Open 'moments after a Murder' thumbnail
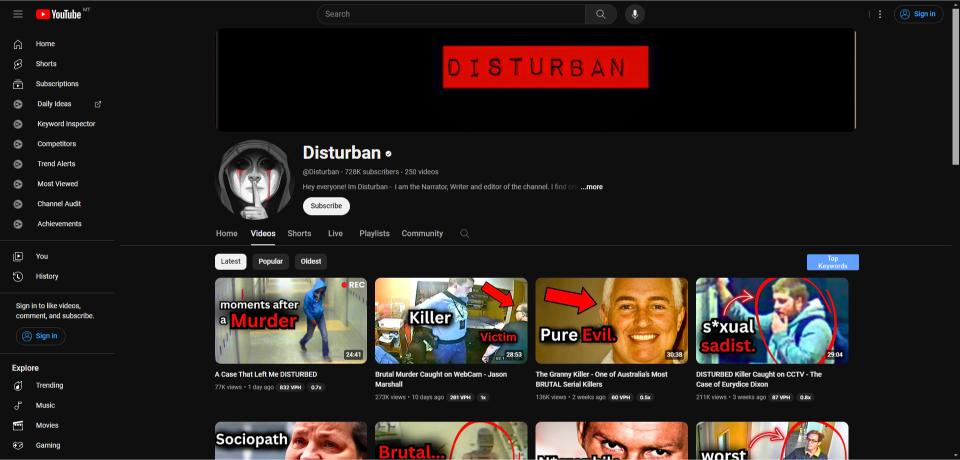The image size is (960, 460). 291,321
